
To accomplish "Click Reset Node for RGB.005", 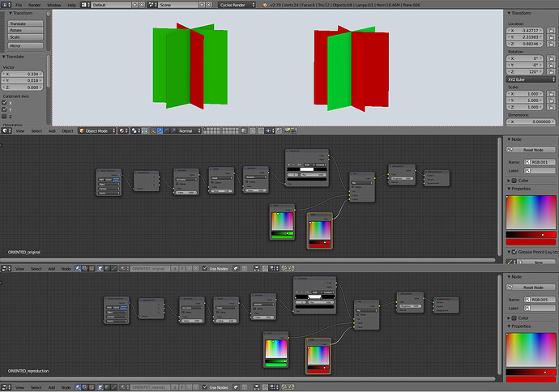I will point(531,288).
